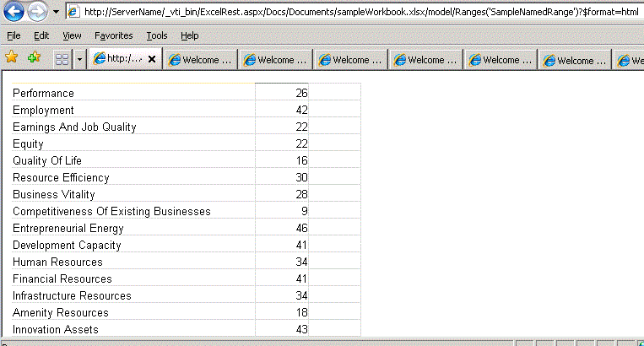Click the Employment cell
This screenshot has height=346, width=644.
click(x=133, y=110)
